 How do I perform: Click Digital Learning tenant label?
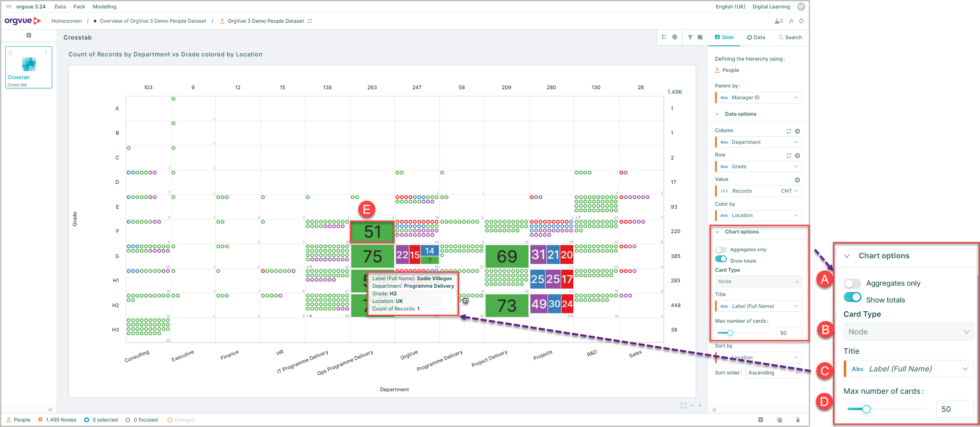771,7
